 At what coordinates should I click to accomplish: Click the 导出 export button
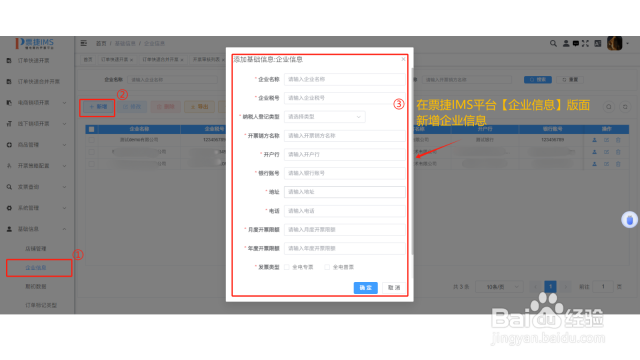tap(199, 107)
